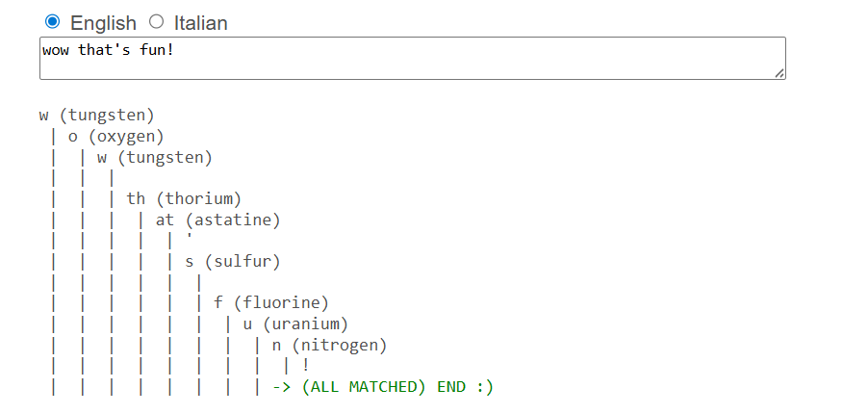Select the Italian radio button
Viewport: 868px width, 414px height.
point(156,22)
